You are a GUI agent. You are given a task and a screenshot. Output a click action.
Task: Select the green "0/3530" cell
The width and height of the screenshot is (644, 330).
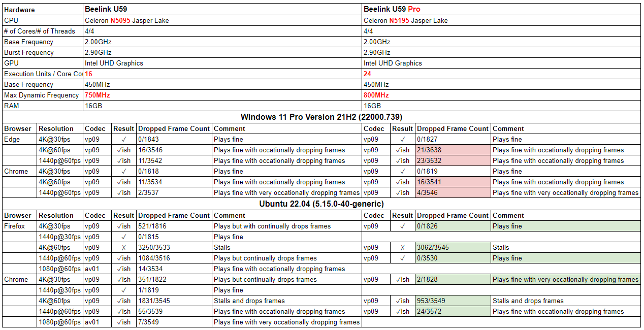(x=454, y=258)
